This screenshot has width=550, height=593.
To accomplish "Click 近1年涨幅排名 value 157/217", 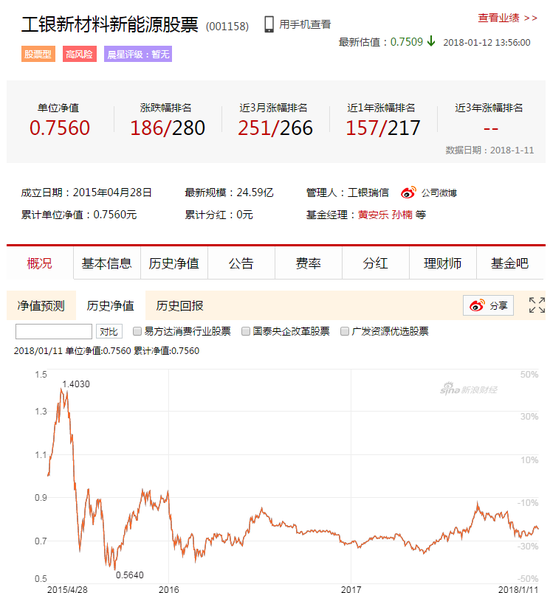I will [x=383, y=128].
